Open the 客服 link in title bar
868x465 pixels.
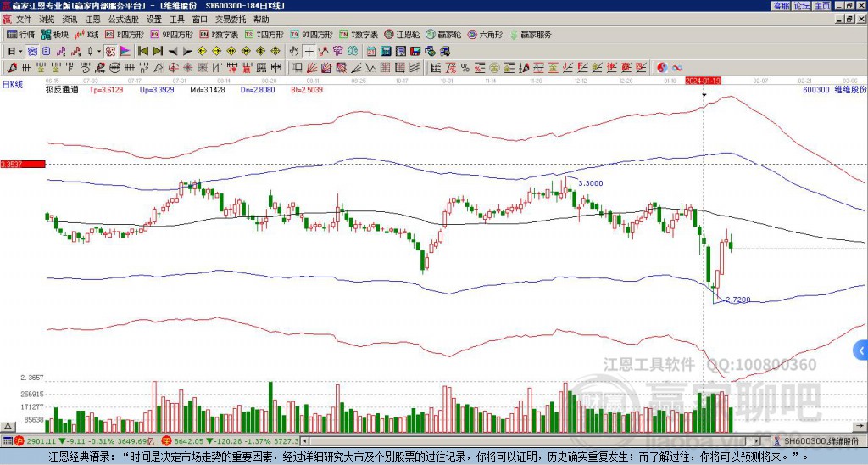[x=781, y=6]
